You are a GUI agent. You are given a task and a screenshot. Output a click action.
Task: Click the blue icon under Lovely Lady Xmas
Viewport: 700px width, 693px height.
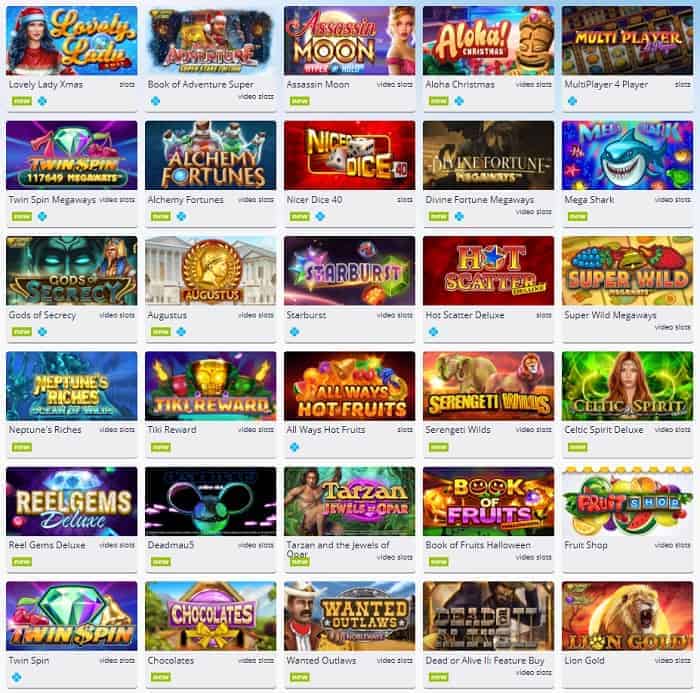(42, 101)
